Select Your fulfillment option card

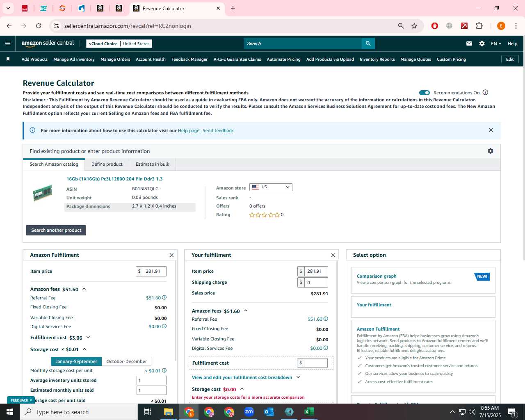point(423,307)
